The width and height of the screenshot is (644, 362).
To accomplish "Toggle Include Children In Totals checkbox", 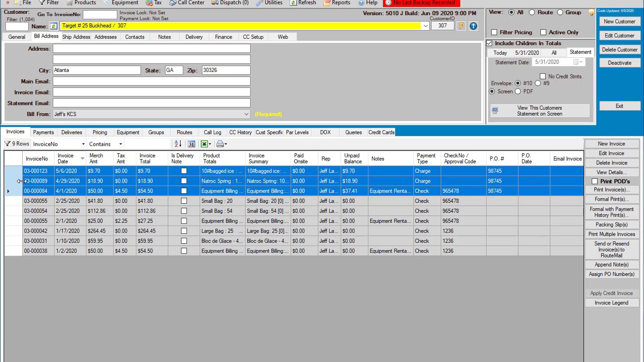I will 489,43.
